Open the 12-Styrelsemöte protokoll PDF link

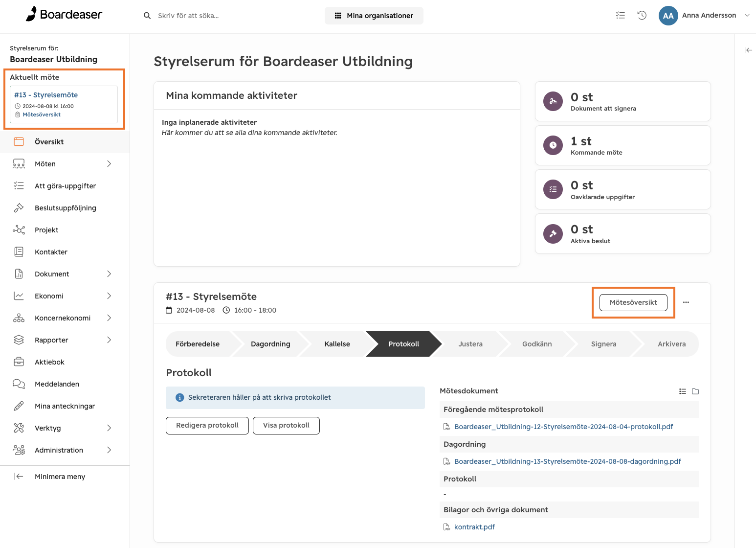pos(563,427)
